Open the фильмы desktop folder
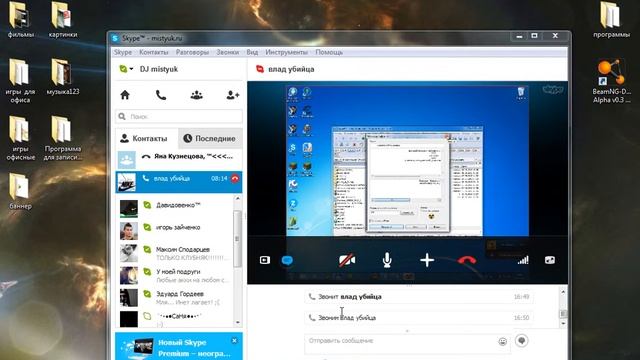 pyautogui.click(x=20, y=20)
